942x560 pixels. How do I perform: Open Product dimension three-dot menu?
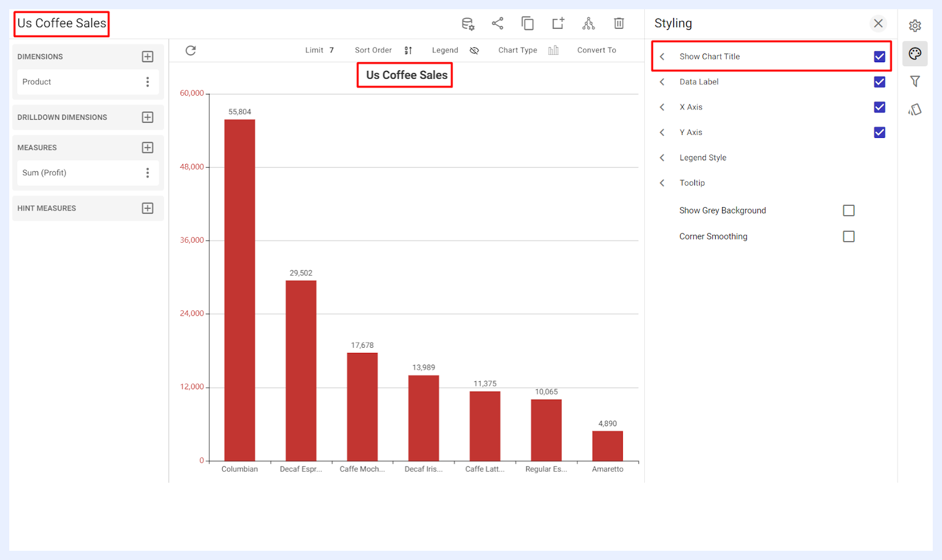pyautogui.click(x=148, y=82)
